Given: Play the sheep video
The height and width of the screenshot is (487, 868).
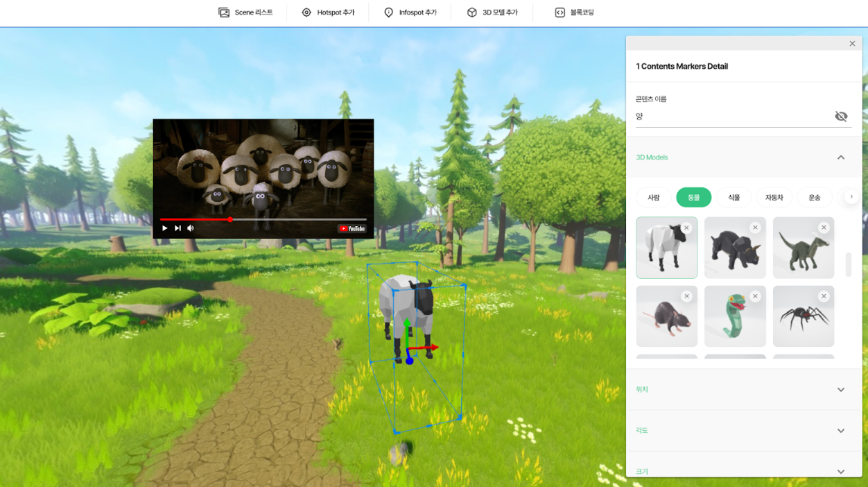Looking at the screenshot, I should coord(164,228).
